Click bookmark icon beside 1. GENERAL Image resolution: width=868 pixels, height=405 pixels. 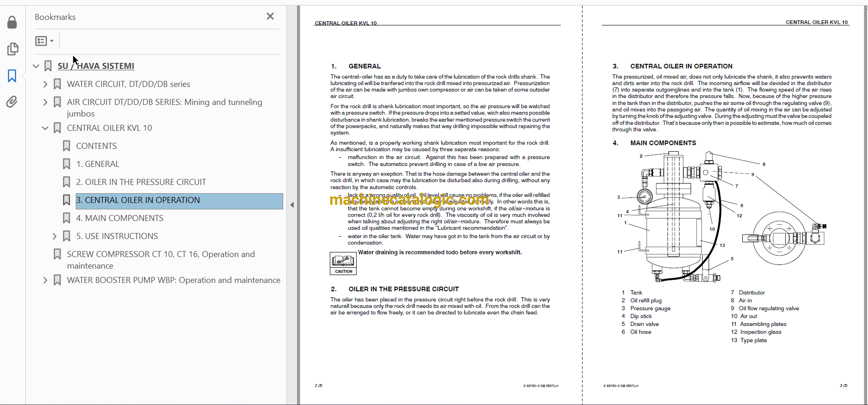coord(67,164)
